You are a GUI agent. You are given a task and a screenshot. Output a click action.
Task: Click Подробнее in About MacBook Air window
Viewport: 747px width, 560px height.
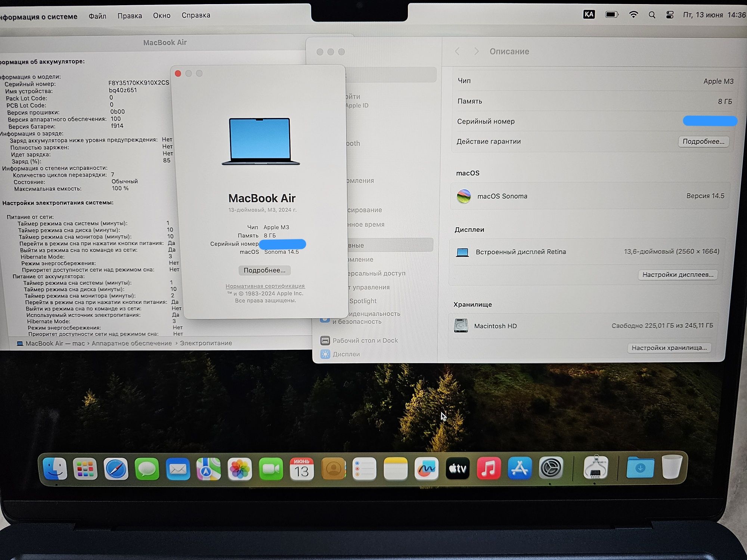click(x=264, y=270)
